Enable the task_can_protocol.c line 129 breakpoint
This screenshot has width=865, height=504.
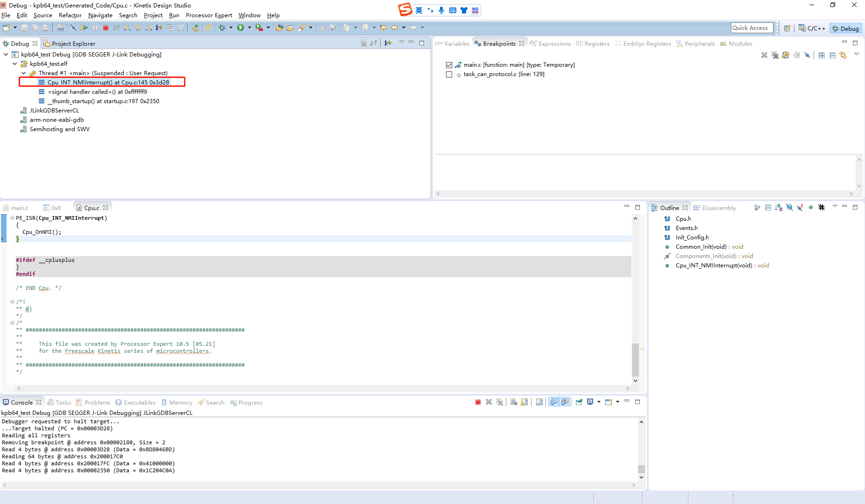tap(449, 74)
